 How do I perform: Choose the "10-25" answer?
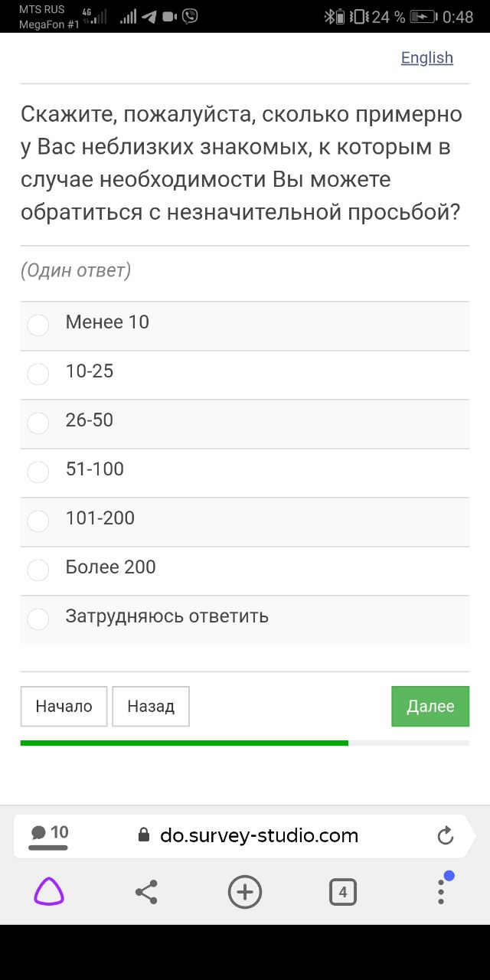38,374
